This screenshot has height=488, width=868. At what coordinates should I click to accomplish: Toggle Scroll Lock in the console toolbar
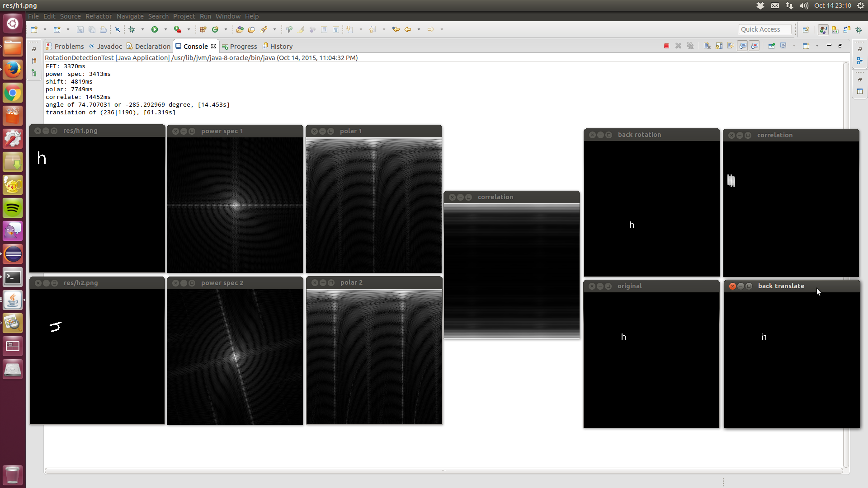719,46
